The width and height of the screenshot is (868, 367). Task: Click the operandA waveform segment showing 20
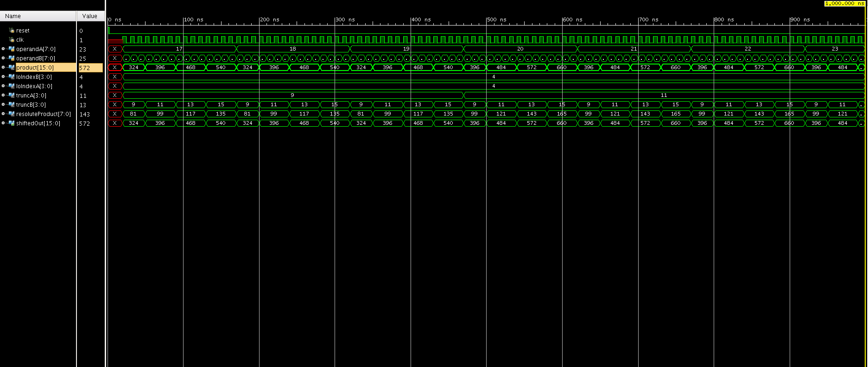tap(520, 49)
